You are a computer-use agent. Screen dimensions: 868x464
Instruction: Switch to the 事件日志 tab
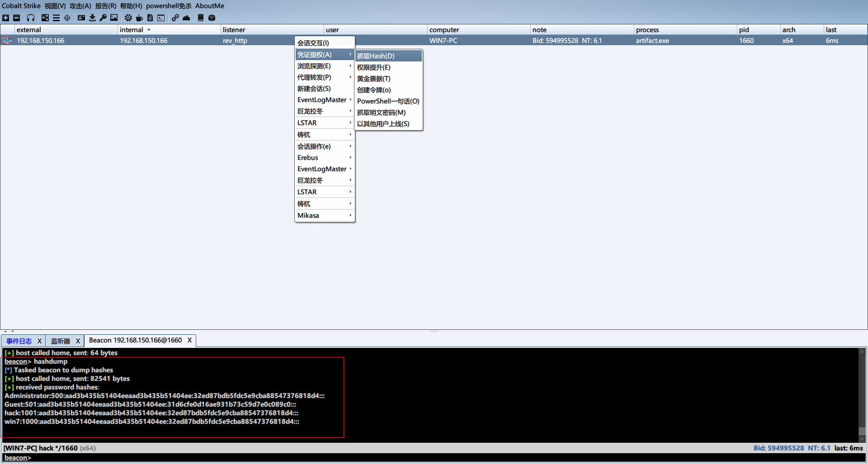tap(19, 341)
